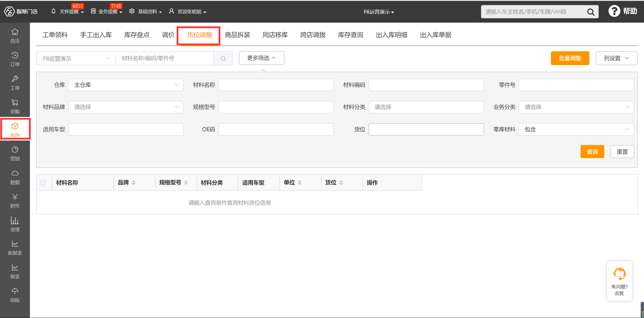Switch to the 出入库单据 tab
Screen dimensions: 644x318
pos(436,35)
